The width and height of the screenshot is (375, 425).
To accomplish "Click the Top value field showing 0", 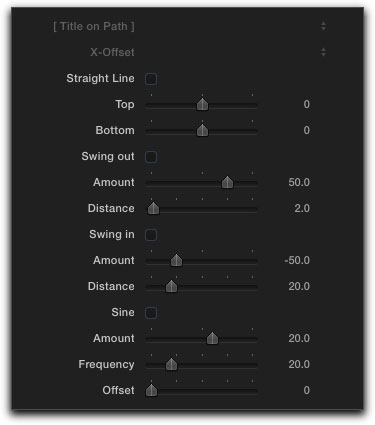I will (307, 105).
